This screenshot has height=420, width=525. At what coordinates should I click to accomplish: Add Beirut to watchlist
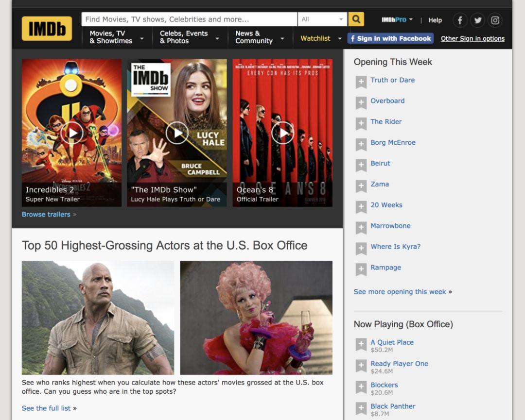pyautogui.click(x=361, y=165)
